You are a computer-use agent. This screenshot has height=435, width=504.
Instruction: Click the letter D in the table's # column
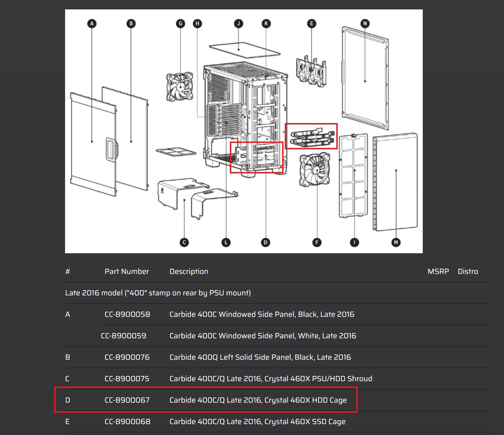[68, 400]
